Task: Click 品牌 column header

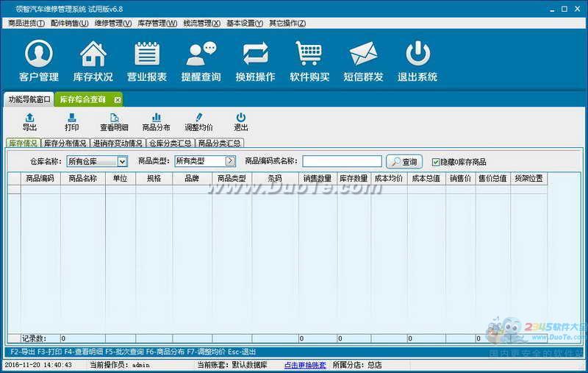Action: click(193, 179)
